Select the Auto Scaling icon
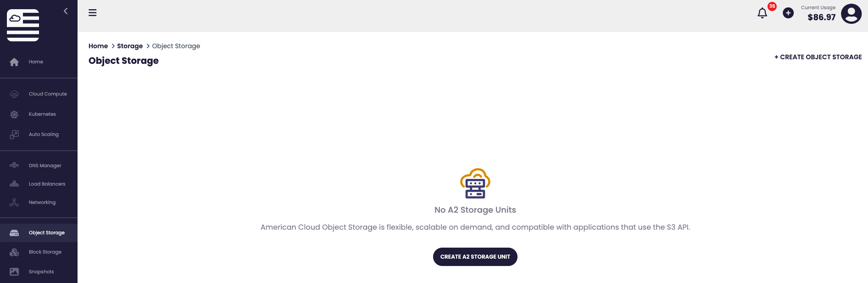Screen dimensions: 868x283 click(x=14, y=135)
